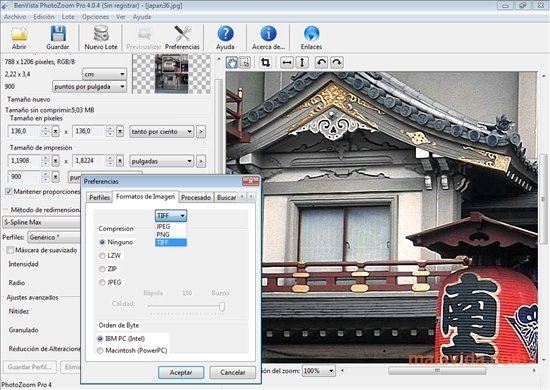Open Lote menu

pyautogui.click(x=68, y=17)
